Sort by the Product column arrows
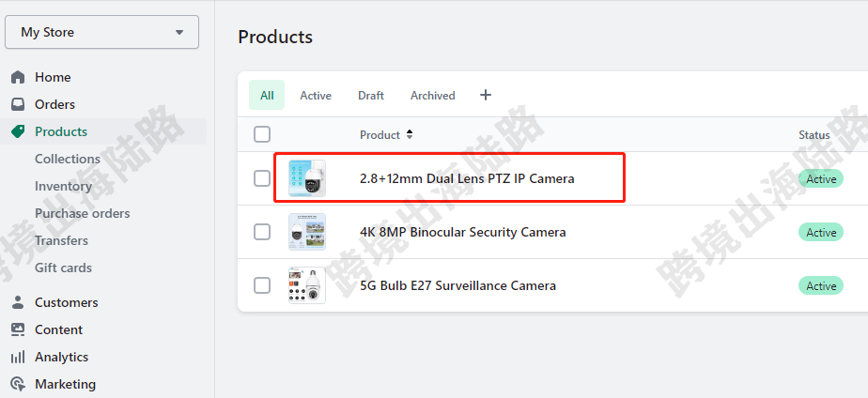 pyautogui.click(x=410, y=134)
